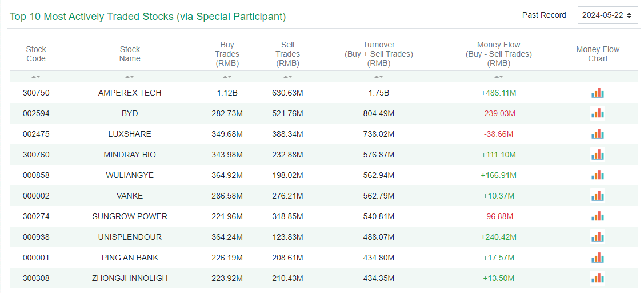Screen dimensions: 644x293
Task: Click the 123.83M sell trades value
Action: pos(287,237)
